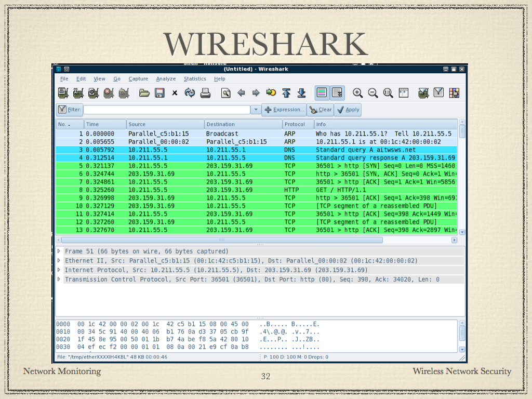Image resolution: width=532 pixels, height=399 pixels.
Task: Click into the Filter text field
Action: click(x=167, y=110)
